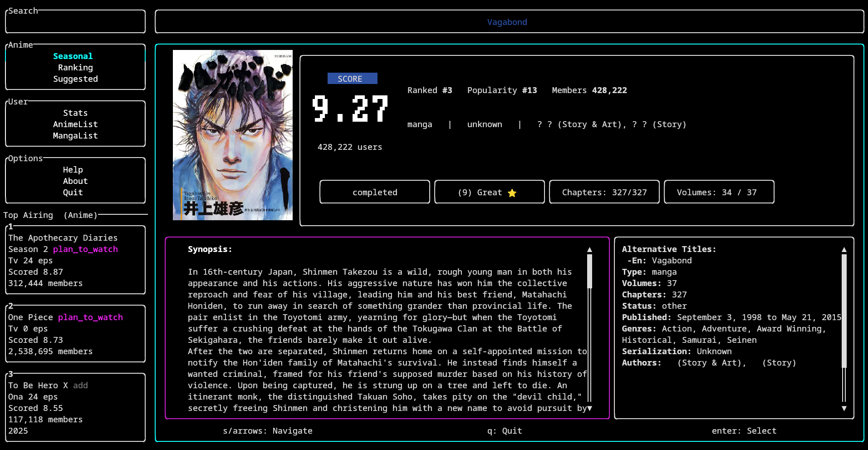Select About in the Options panel
The height and width of the screenshot is (450, 868).
(x=75, y=181)
